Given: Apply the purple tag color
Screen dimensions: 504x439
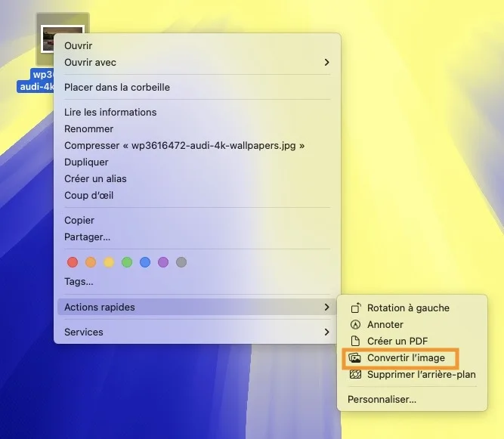Looking at the screenshot, I should point(163,262).
